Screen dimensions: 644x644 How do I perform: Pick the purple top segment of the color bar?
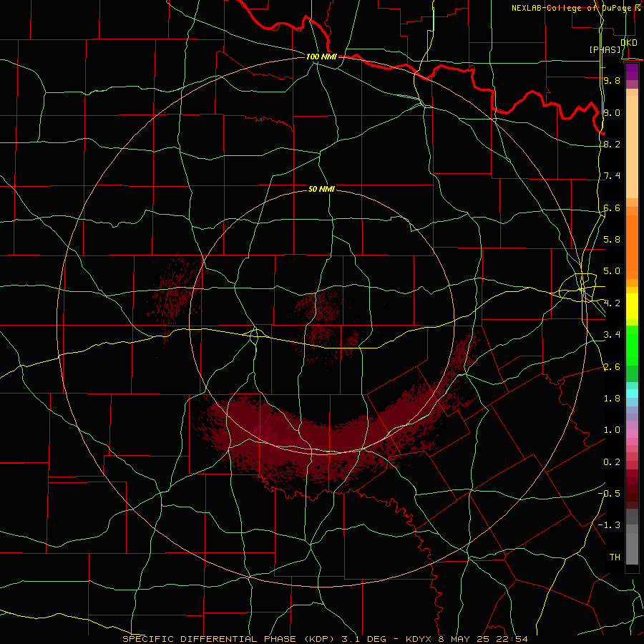[x=632, y=72]
